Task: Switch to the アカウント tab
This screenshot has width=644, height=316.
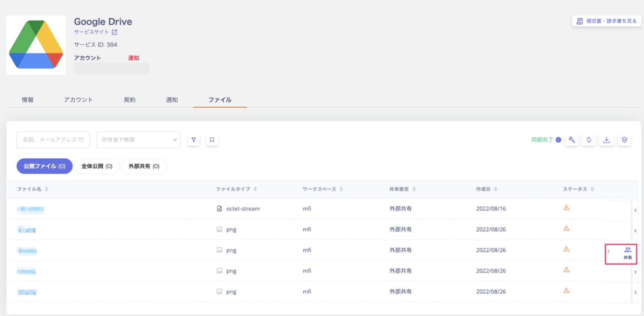Action: 78,100
